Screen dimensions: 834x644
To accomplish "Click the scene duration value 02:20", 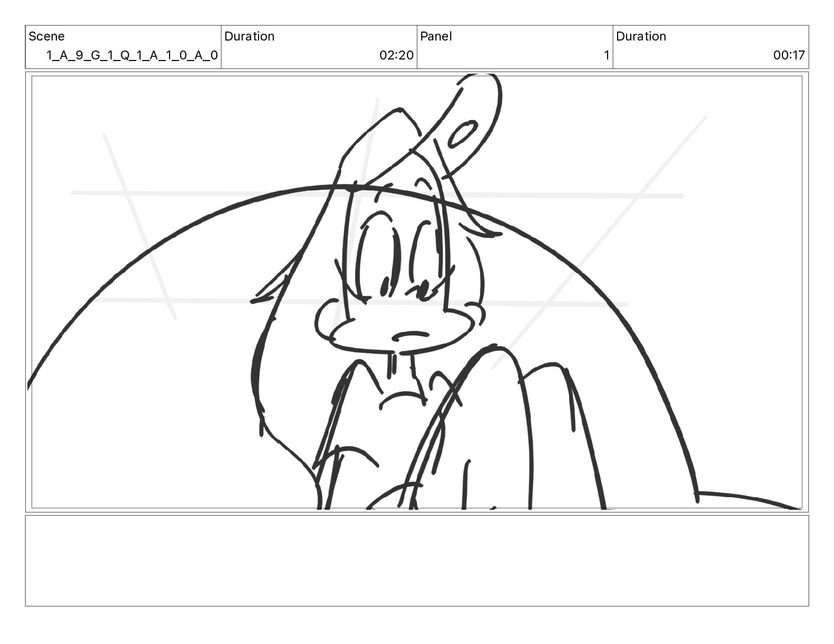I will [x=396, y=55].
